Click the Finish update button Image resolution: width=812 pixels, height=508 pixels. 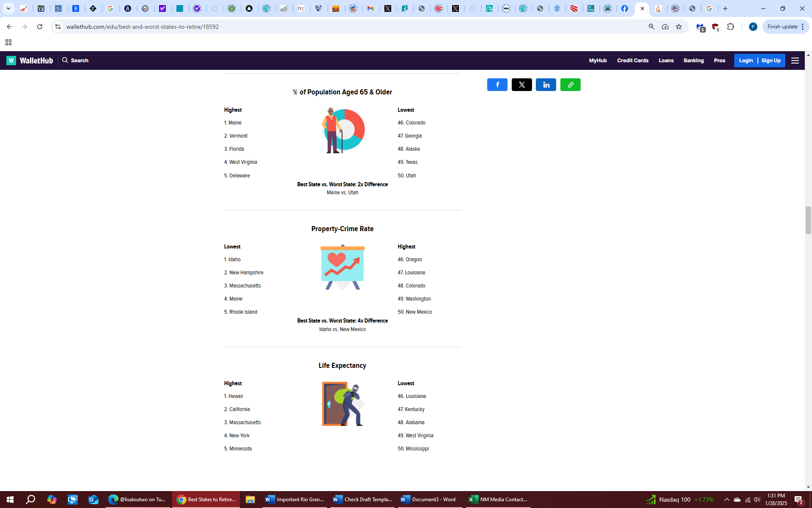[782, 27]
